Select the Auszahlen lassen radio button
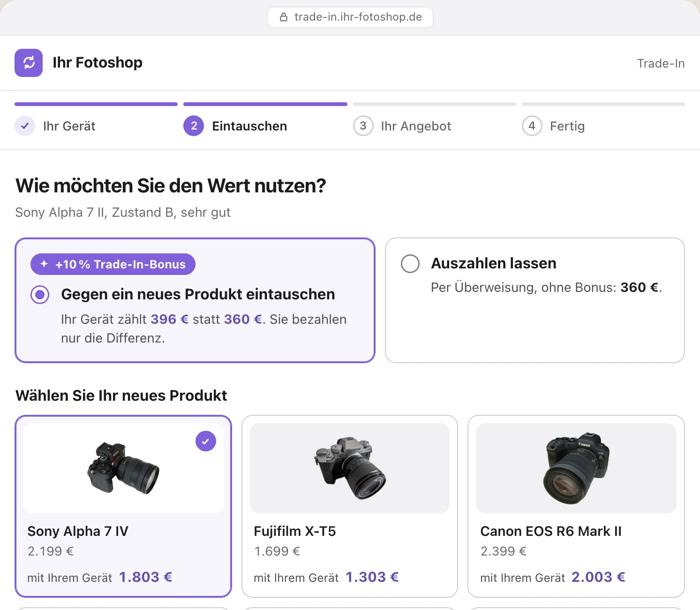This screenshot has height=610, width=700. coord(410,264)
